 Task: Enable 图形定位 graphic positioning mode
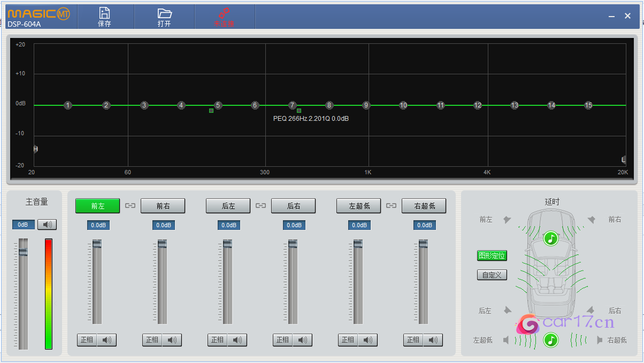(x=492, y=256)
